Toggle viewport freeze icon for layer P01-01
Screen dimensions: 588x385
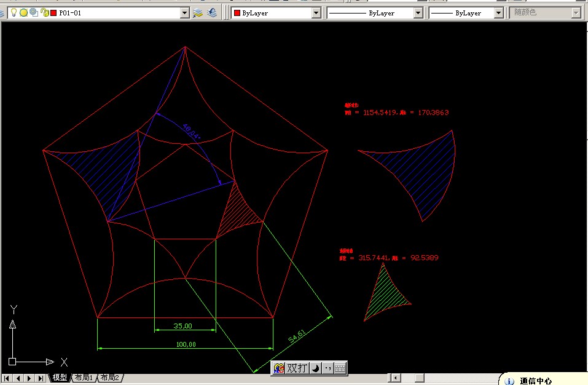click(34, 12)
